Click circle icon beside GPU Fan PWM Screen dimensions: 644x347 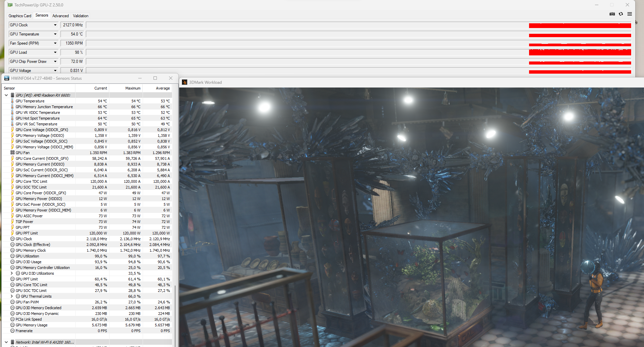coord(13,302)
